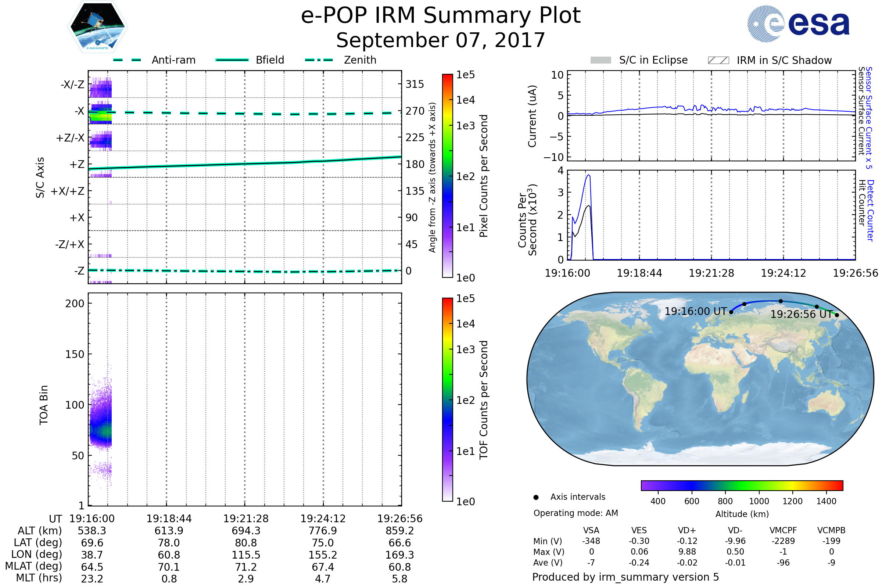Click the Altitude (km) horizontal colorbar
The width and height of the screenshot is (882, 588).
(742, 485)
